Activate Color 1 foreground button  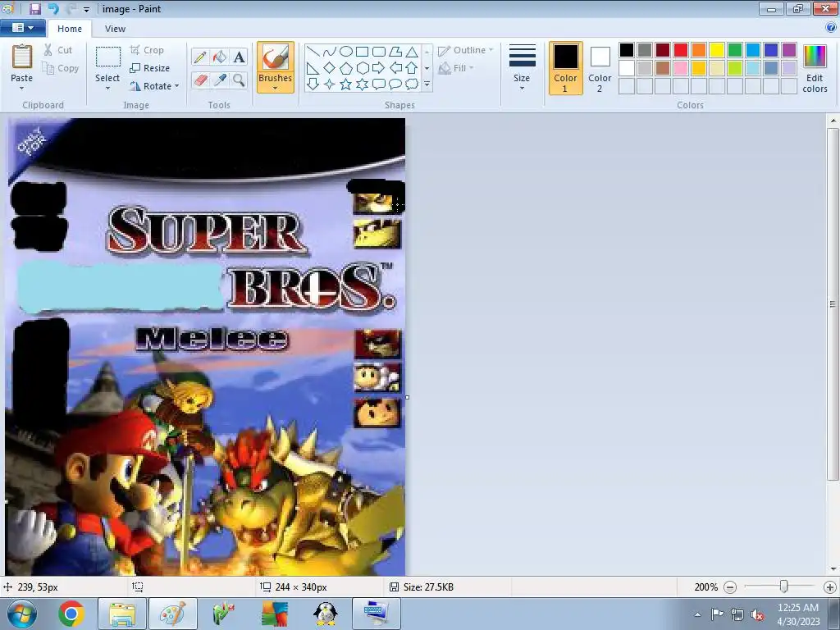pos(565,68)
